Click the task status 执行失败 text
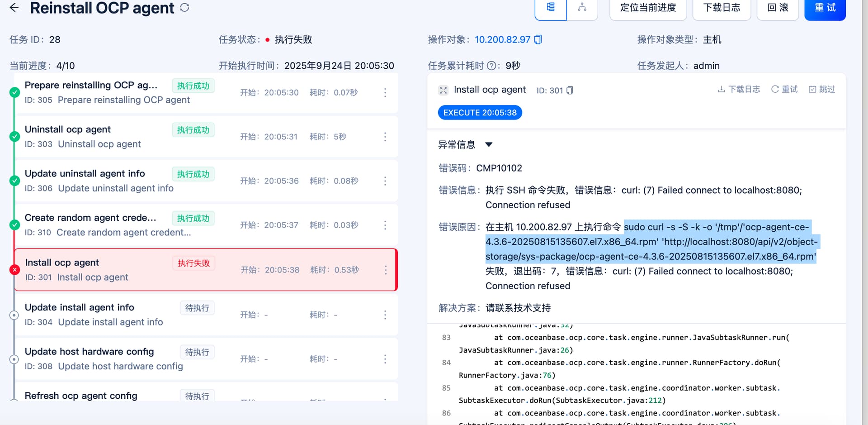868x425 pixels. coord(293,40)
